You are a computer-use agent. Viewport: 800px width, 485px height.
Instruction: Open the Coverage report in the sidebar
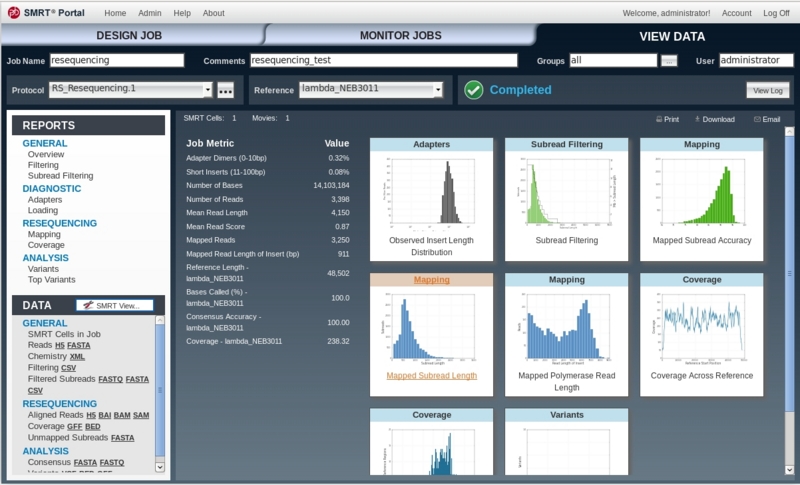click(46, 245)
